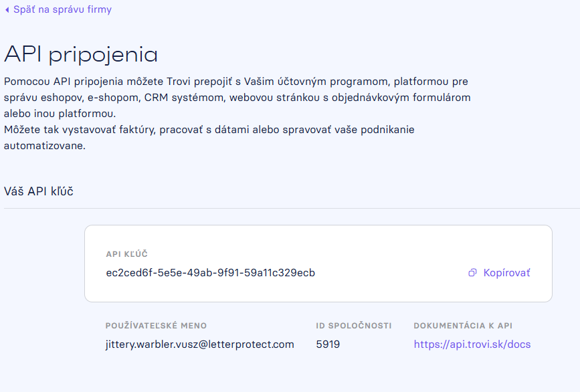Click the company ID value 5919
Image resolution: width=580 pixels, height=392 pixels.
[328, 345]
